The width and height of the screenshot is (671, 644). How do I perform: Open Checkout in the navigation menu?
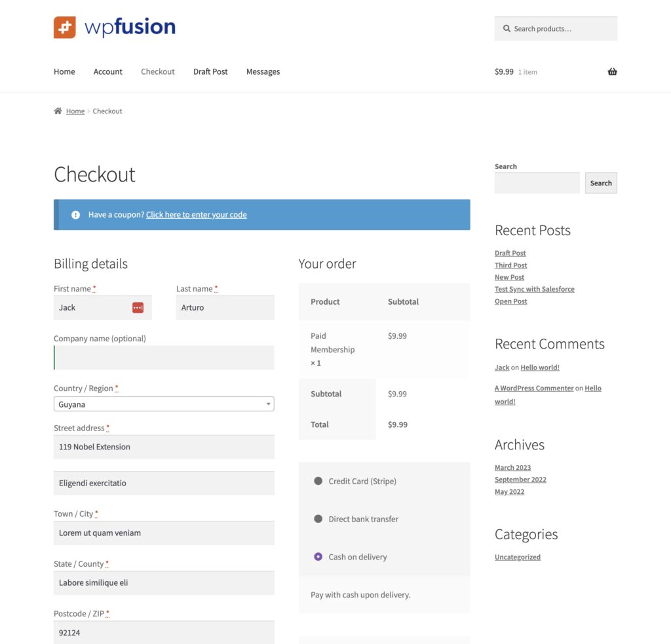coord(158,71)
